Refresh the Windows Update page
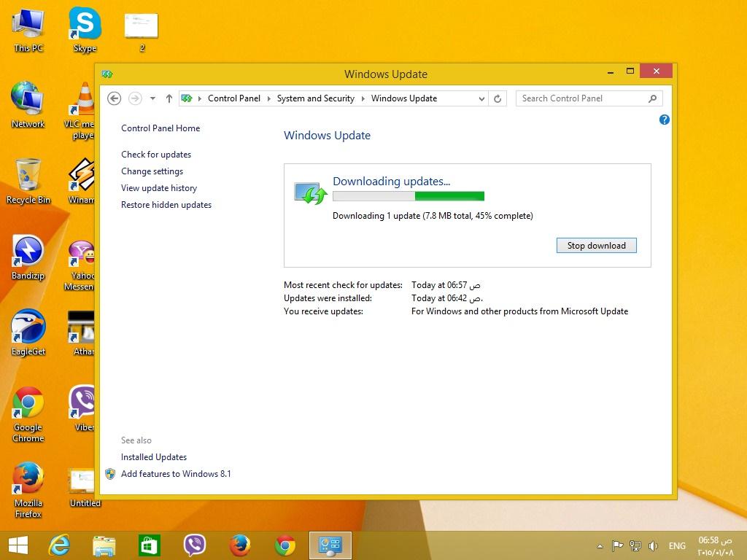This screenshot has width=747, height=560. coord(498,98)
